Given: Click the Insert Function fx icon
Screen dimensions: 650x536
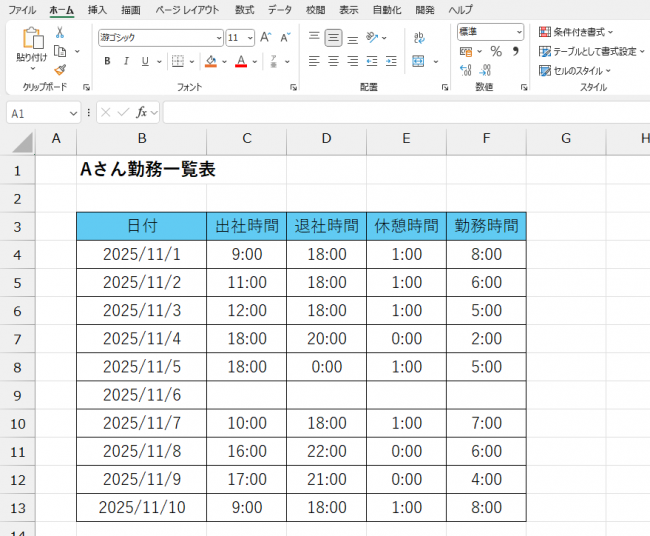Looking at the screenshot, I should tap(142, 113).
